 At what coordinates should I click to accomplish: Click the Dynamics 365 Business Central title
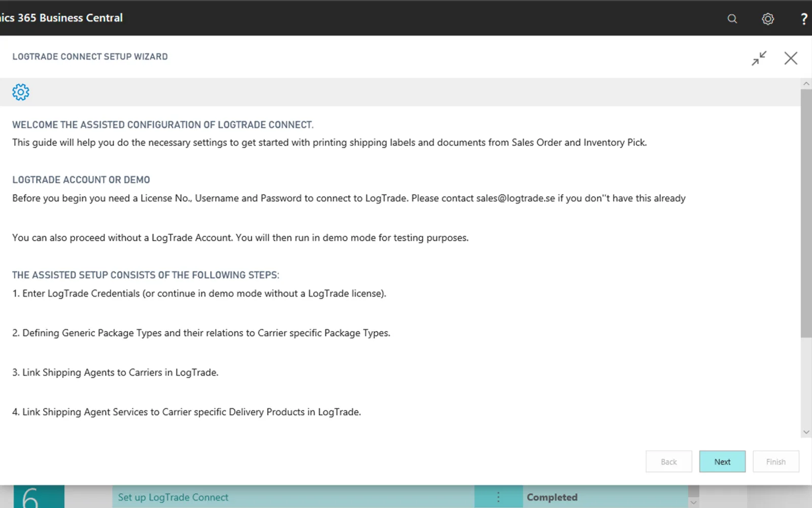(61, 18)
